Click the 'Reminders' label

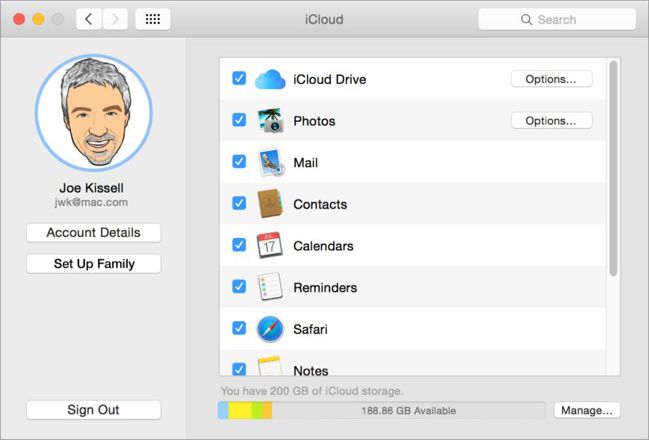pos(325,287)
